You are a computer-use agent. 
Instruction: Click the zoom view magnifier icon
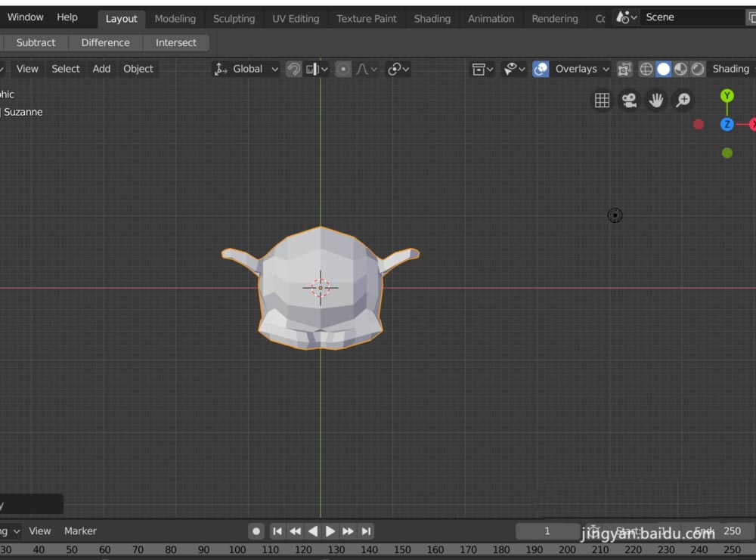pos(683,101)
